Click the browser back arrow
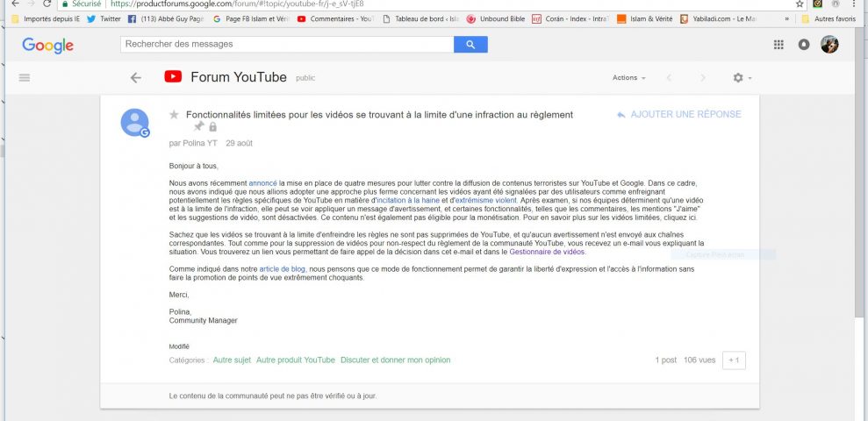 [x=16, y=4]
